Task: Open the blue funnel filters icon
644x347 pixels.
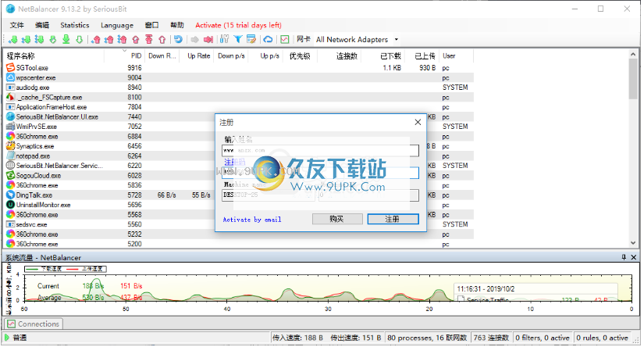Action: pos(238,40)
